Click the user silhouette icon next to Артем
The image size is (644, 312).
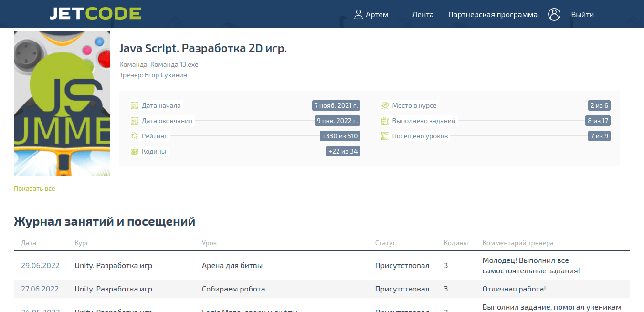358,14
